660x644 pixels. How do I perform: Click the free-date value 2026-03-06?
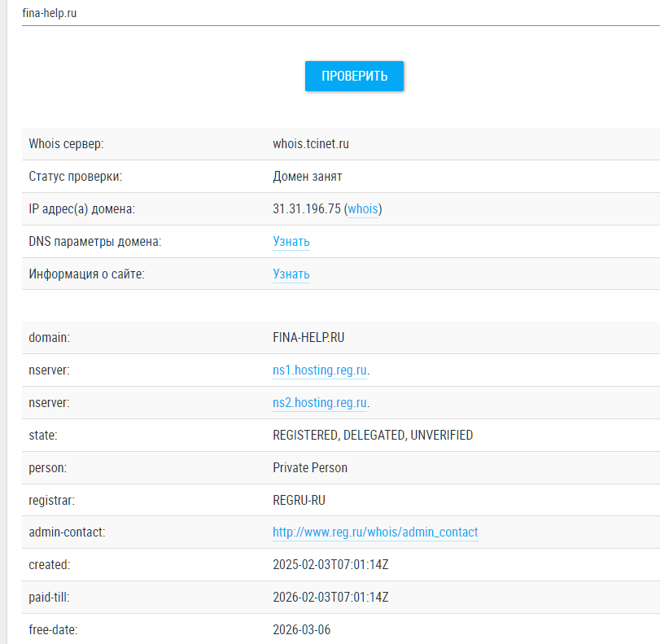coord(301,630)
